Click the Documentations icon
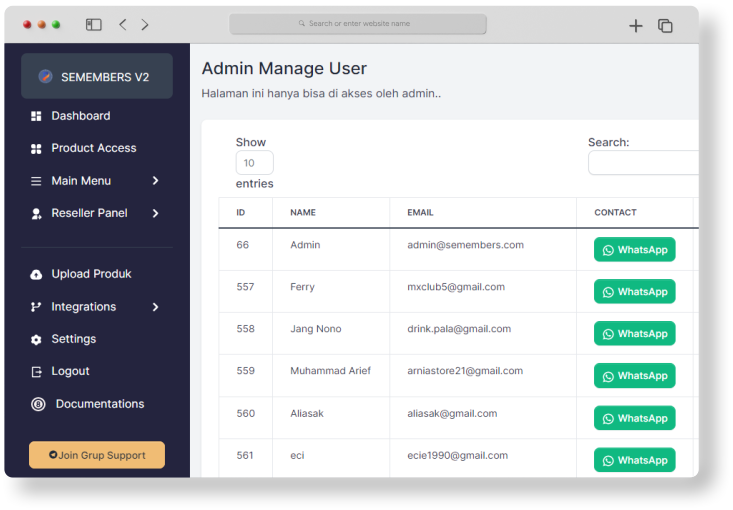The width and height of the screenshot is (733, 510). pos(38,404)
